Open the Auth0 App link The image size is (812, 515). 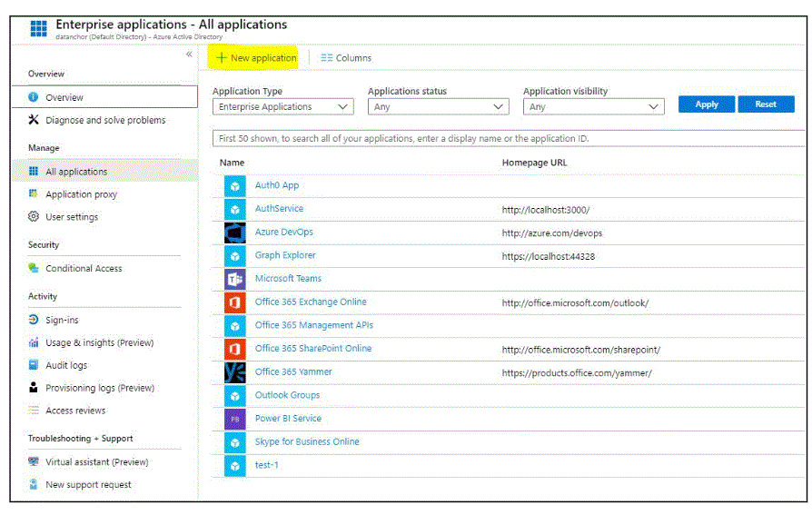click(277, 185)
